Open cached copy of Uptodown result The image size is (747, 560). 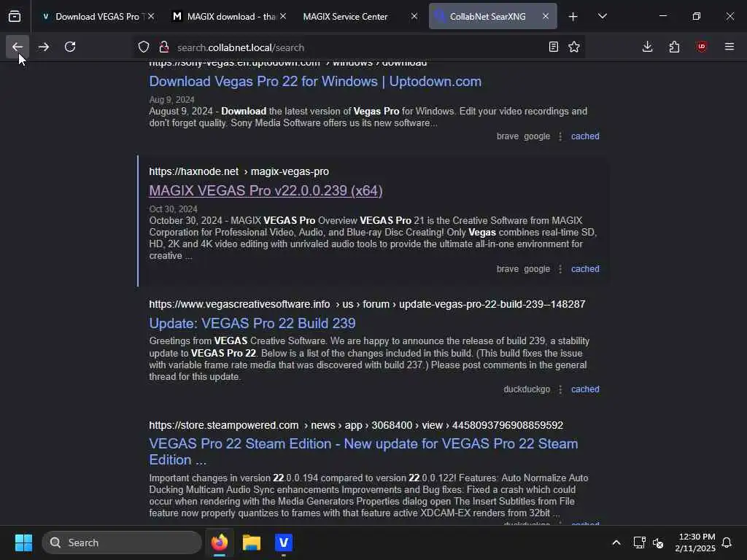click(585, 136)
